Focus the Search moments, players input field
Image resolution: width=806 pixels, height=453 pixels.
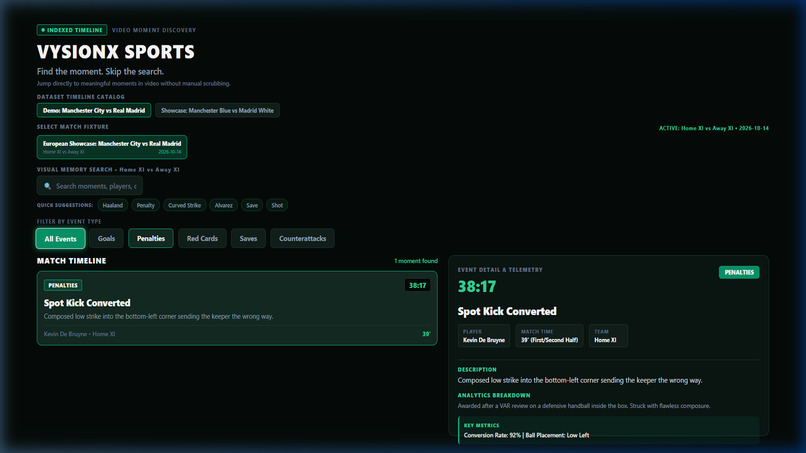click(90, 186)
